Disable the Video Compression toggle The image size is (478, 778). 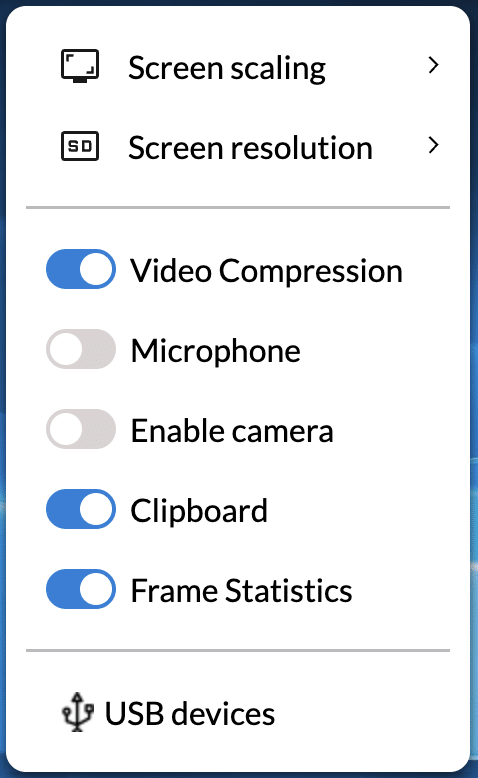point(81,269)
